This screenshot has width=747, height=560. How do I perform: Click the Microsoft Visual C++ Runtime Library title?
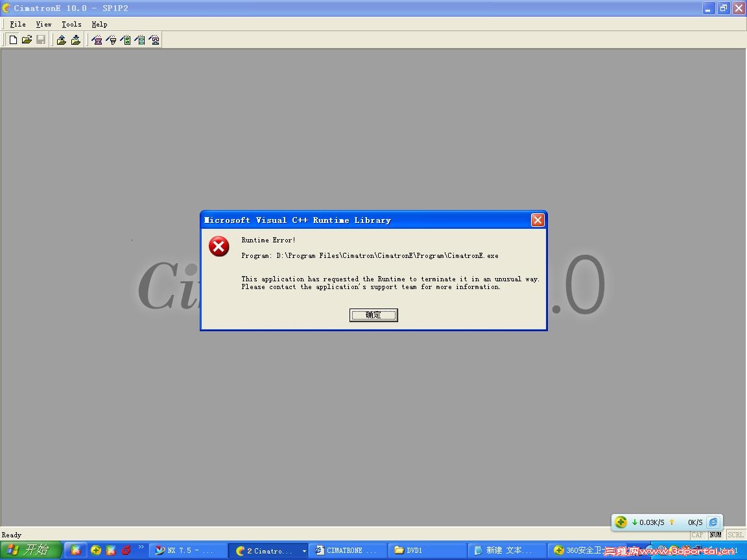(x=297, y=220)
